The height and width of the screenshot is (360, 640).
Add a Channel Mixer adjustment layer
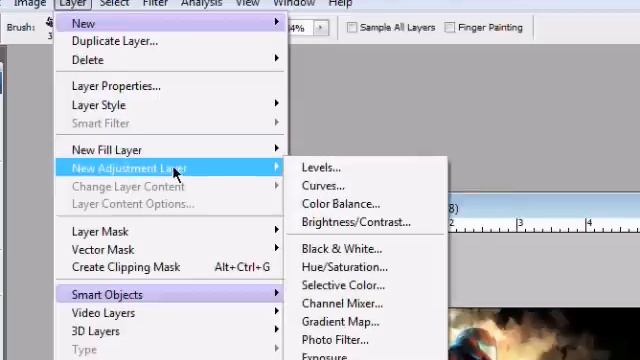(366, 303)
